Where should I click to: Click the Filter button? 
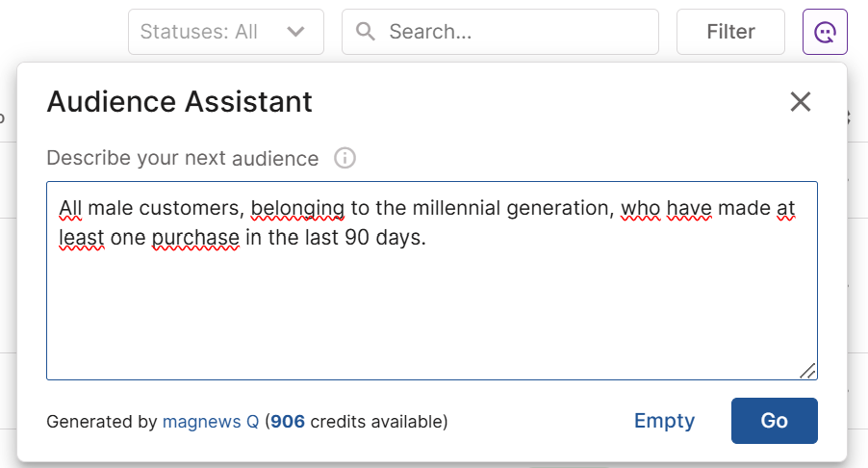pos(730,32)
